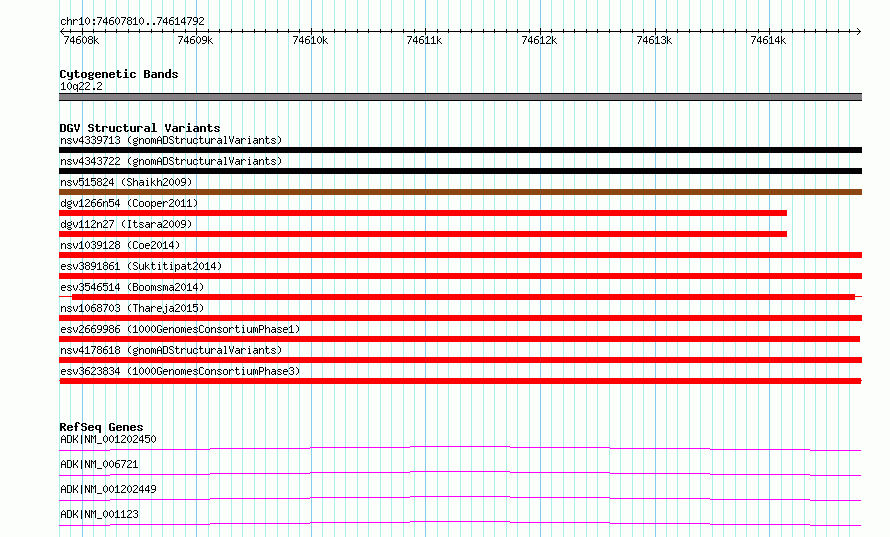Screen dimensions: 890x537
Task: Select the red esv2669986 variant bar
Action: [459, 339]
